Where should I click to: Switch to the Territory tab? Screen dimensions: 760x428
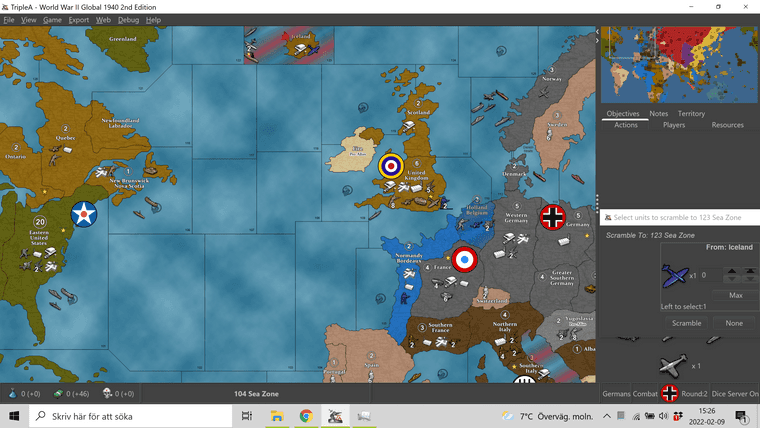(691, 114)
